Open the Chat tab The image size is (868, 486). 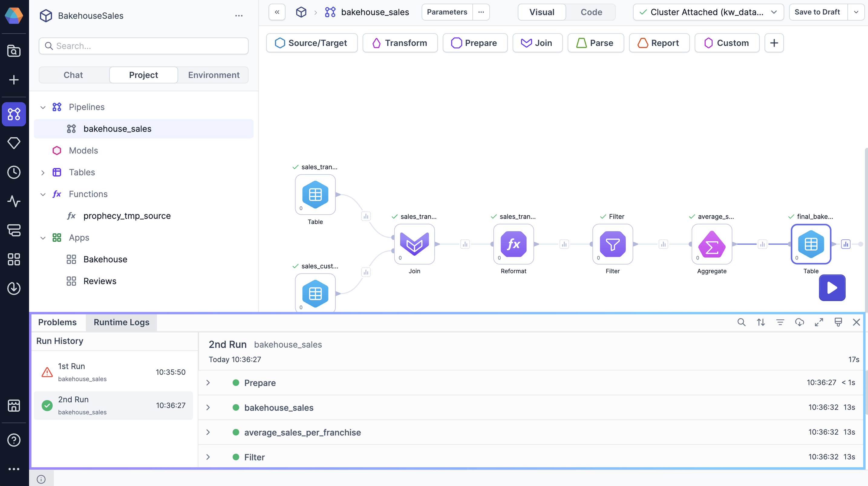click(x=73, y=75)
